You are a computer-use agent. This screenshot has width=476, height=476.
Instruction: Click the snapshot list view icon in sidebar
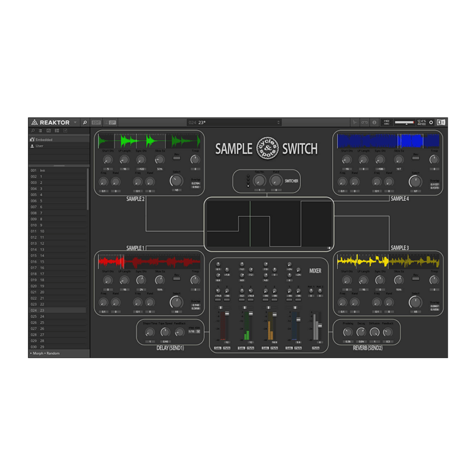[x=40, y=131]
